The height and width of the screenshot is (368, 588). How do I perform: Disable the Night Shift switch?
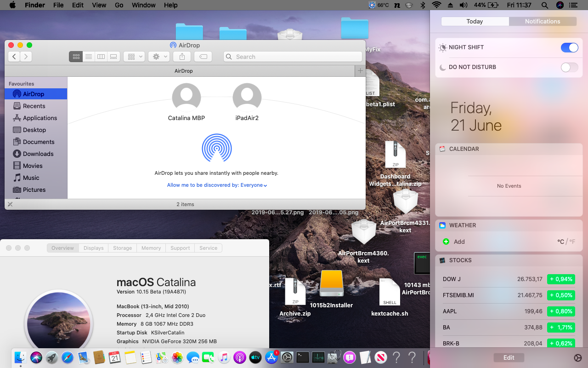click(x=570, y=47)
